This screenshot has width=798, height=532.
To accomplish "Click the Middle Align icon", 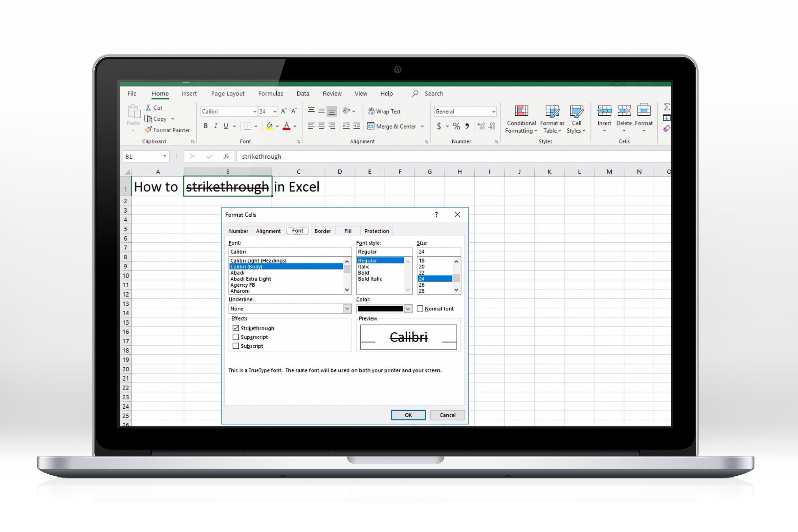I will (x=321, y=111).
